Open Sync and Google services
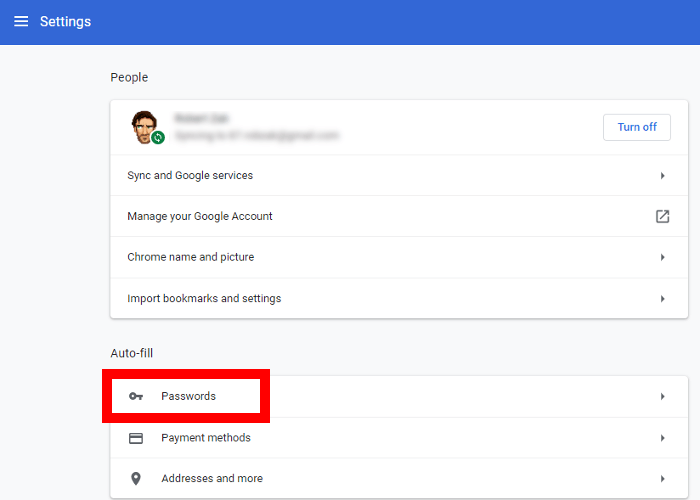The height and width of the screenshot is (500, 700). tap(399, 175)
